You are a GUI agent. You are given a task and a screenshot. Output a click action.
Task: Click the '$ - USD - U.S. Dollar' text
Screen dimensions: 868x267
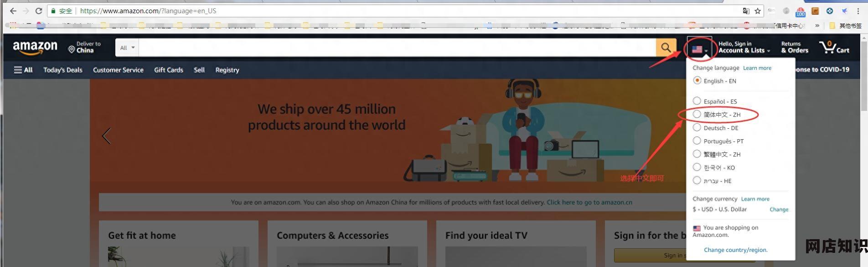720,209
